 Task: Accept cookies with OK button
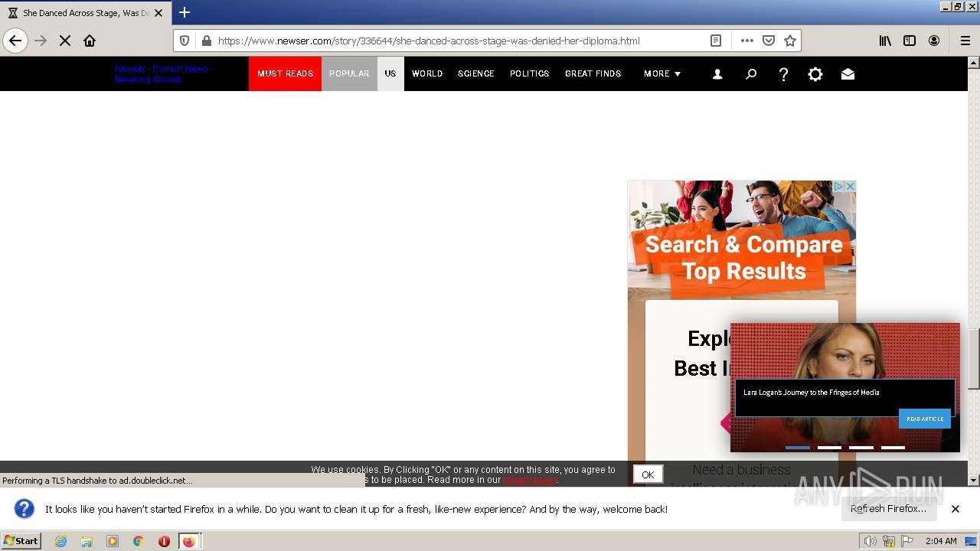(648, 474)
